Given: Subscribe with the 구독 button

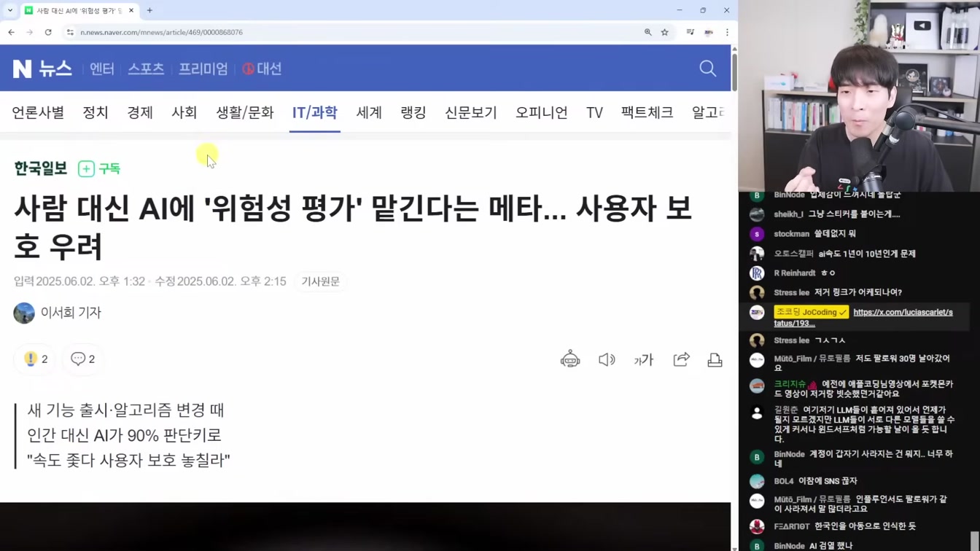Looking at the screenshot, I should [99, 168].
